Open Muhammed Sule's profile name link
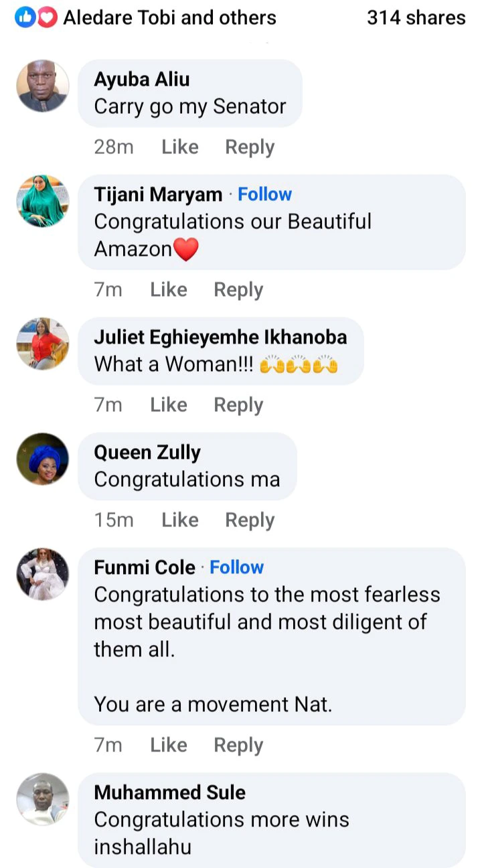The image size is (482, 868). [170, 792]
